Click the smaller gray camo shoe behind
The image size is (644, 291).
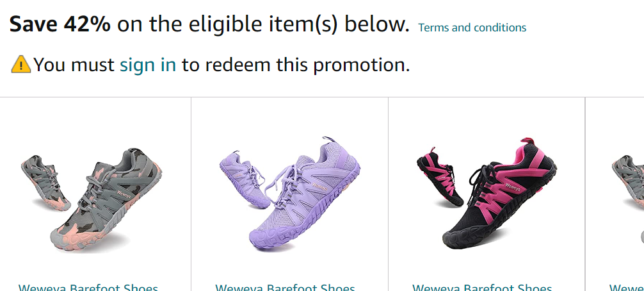(x=45, y=183)
